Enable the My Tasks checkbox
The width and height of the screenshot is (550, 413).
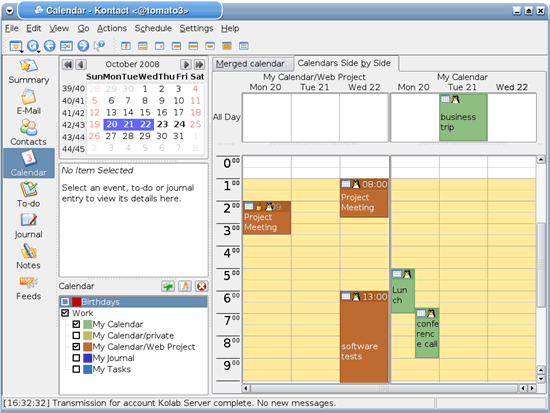coord(76,369)
